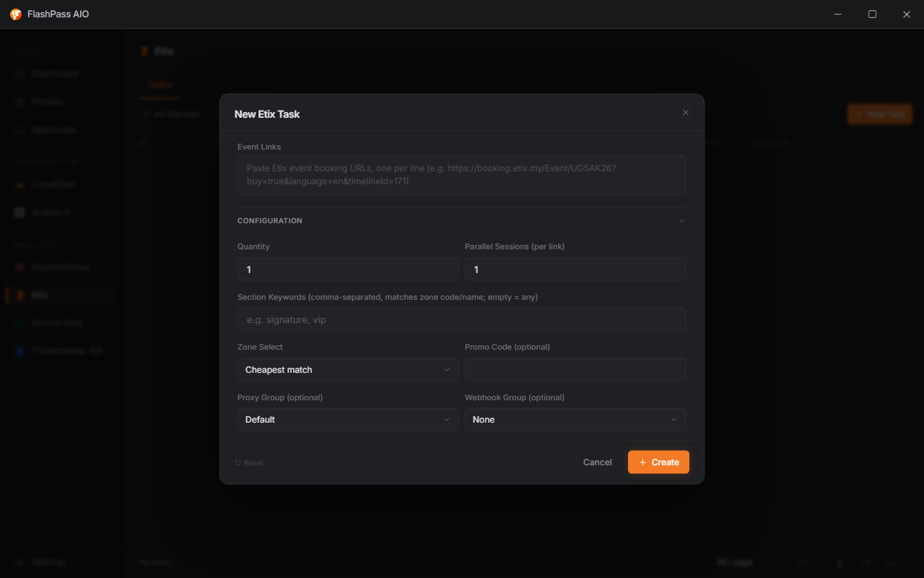Image resolution: width=924 pixels, height=578 pixels.
Task: Open the Zone Select dropdown
Action: [348, 370]
